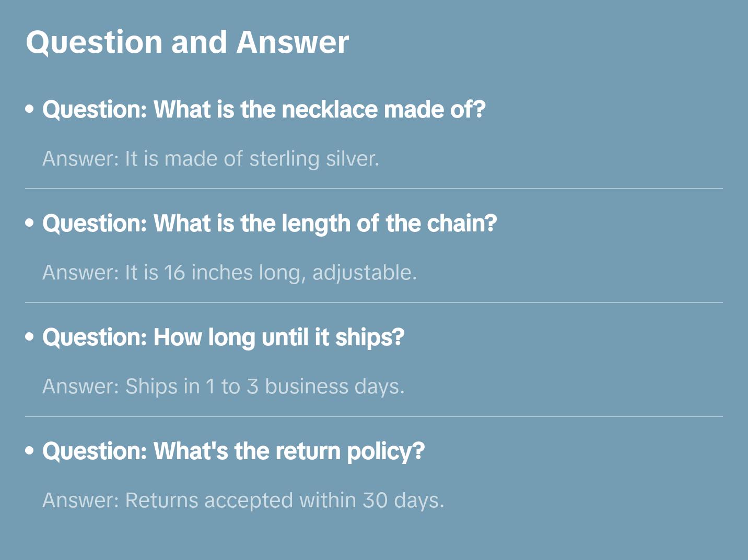This screenshot has width=748, height=560.
Task: Click the divider below the chain length answer
Action: tap(374, 302)
